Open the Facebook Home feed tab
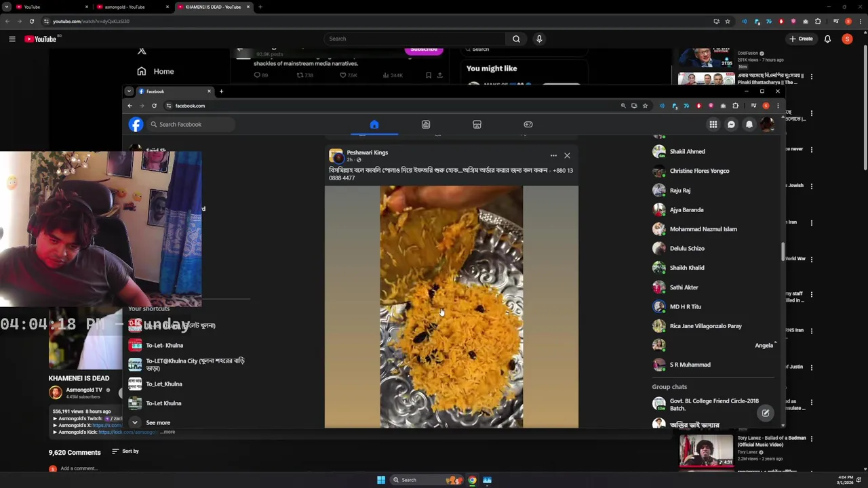The width and height of the screenshot is (868, 488). click(374, 124)
